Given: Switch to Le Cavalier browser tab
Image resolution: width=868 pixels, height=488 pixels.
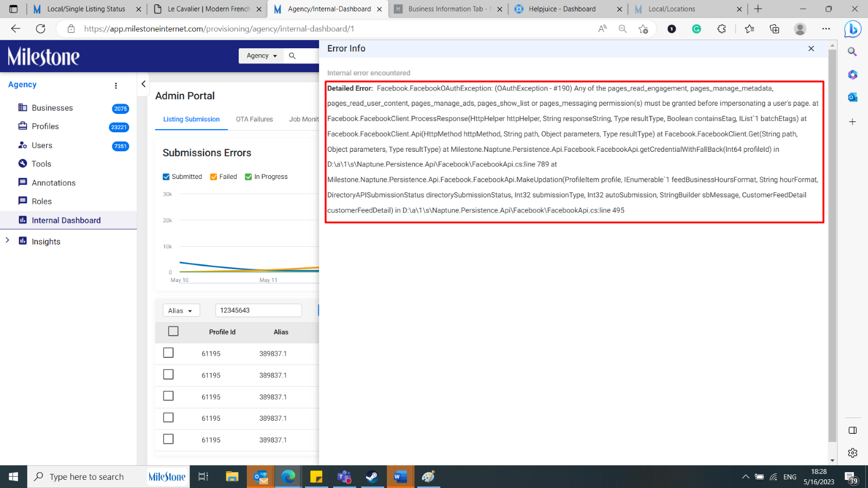Looking at the screenshot, I should click(208, 9).
